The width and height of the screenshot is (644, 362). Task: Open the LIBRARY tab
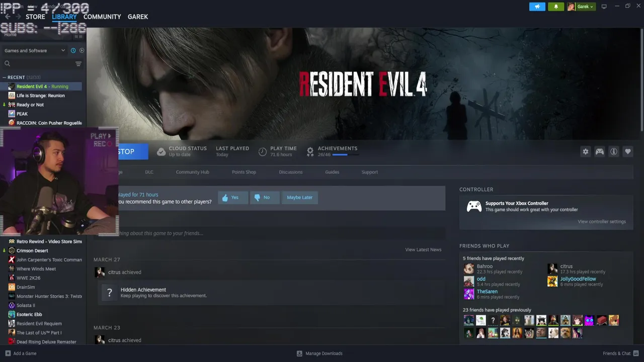tap(64, 17)
